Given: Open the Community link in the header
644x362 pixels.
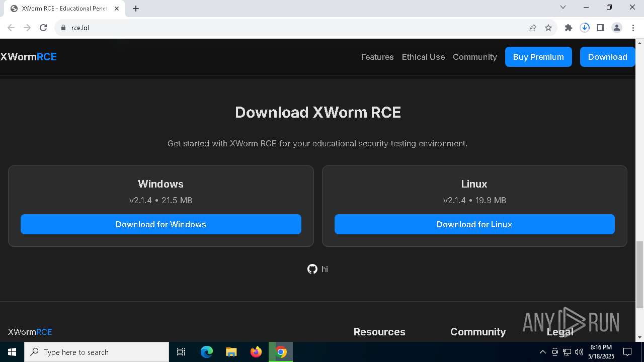Looking at the screenshot, I should point(475,57).
